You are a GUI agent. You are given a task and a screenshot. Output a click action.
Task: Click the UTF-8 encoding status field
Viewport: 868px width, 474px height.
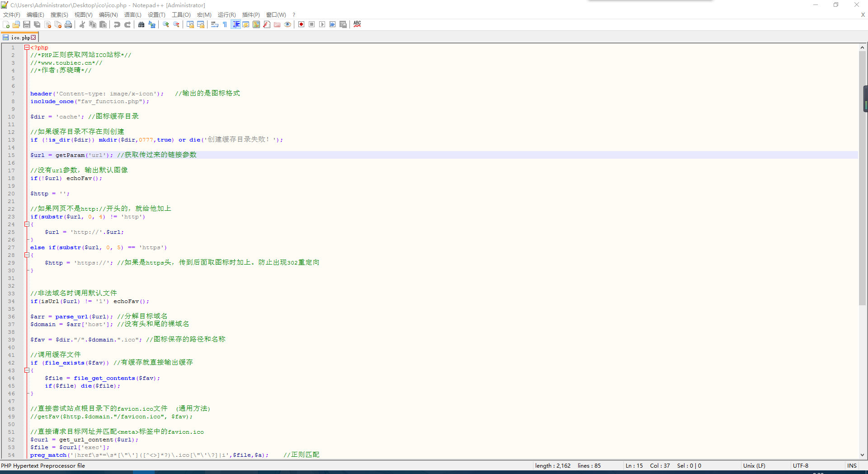[800, 466]
